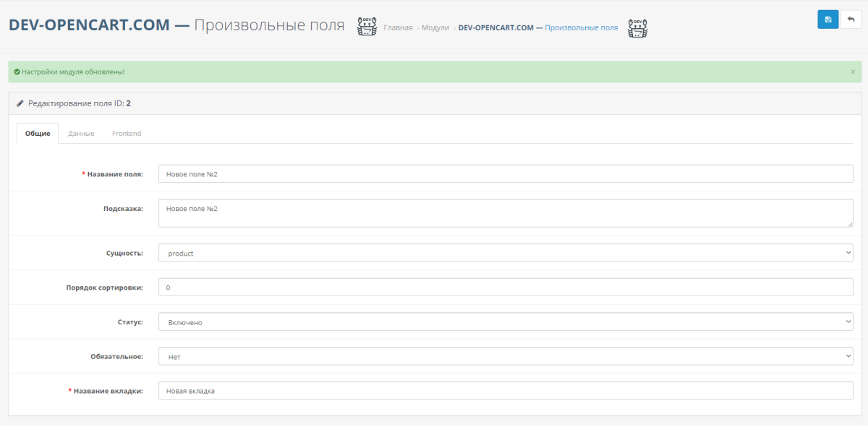Click the Подсказка textarea
The image size is (868, 427).
coord(506,213)
